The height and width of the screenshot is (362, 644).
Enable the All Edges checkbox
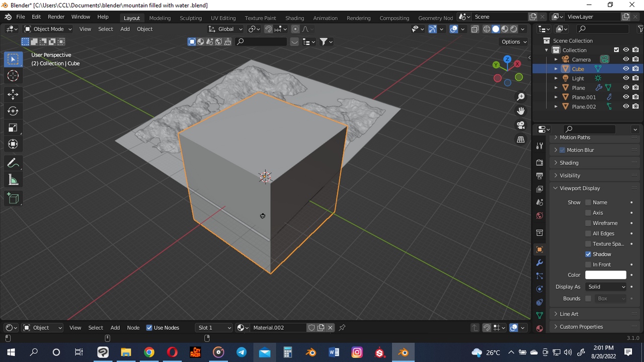(588, 233)
